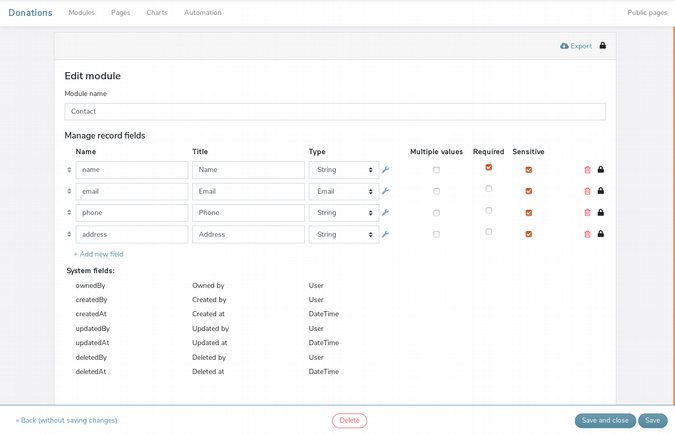Uncheck Required for the name field
Image resolution: width=675 pixels, height=435 pixels.
pos(488,168)
